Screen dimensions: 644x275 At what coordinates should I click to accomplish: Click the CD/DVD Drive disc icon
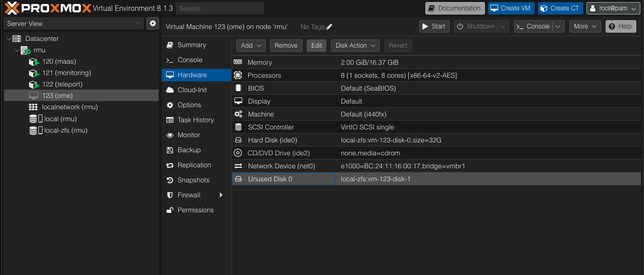(238, 153)
